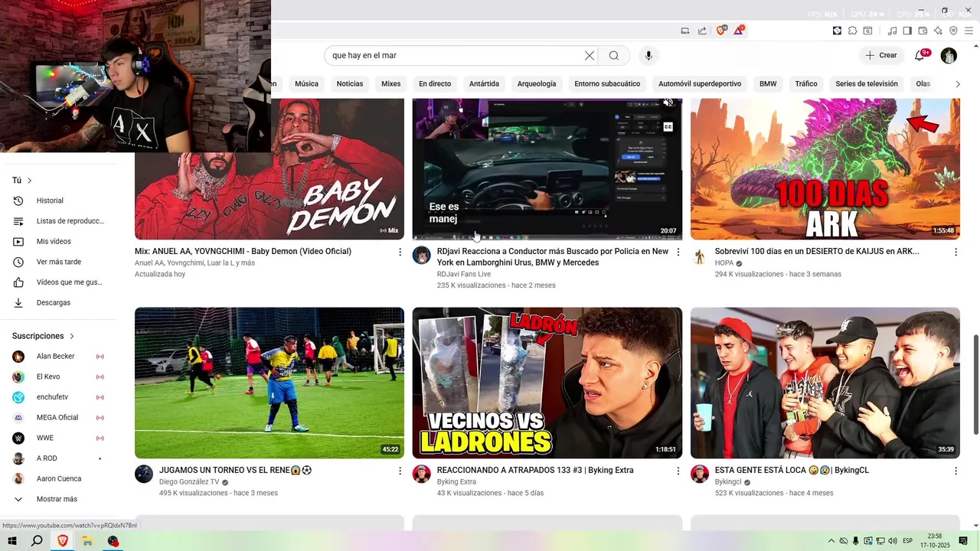Expand the Tú section
Screen dimensions: 980x551
click(22, 181)
